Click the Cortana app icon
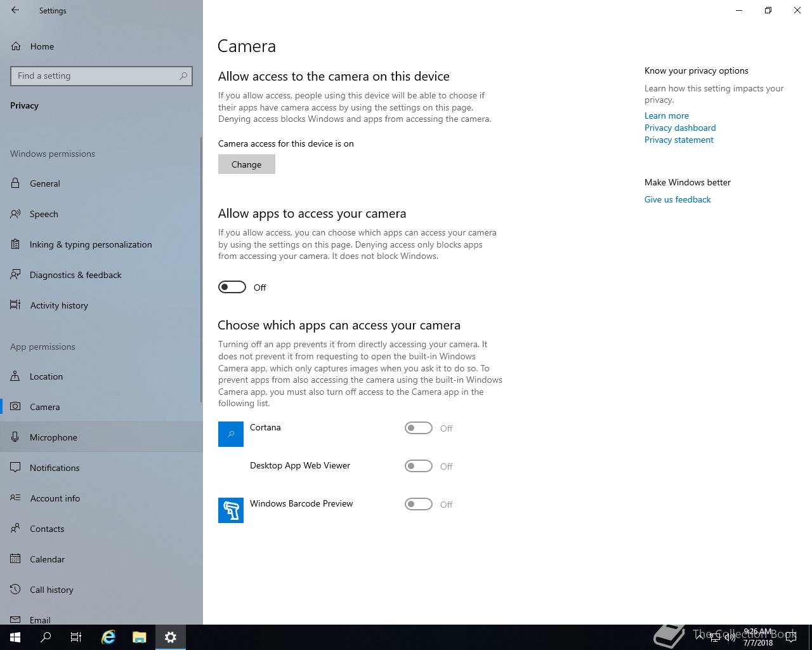 (x=231, y=434)
